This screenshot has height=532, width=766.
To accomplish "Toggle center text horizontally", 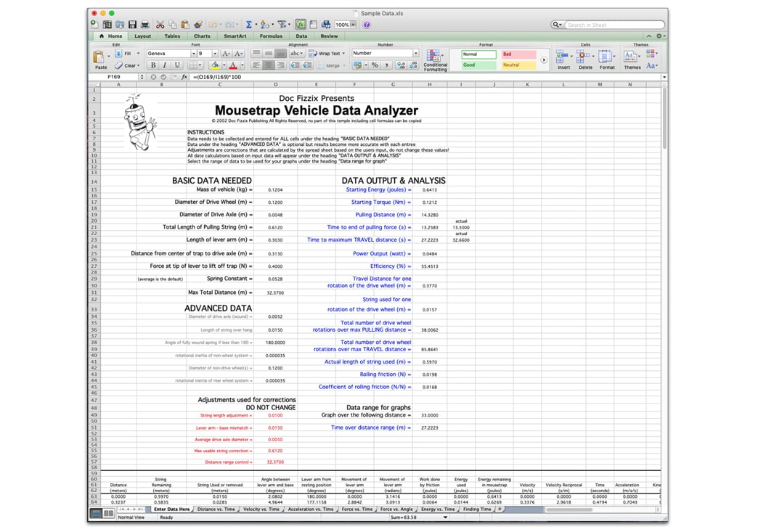I will pos(268,65).
